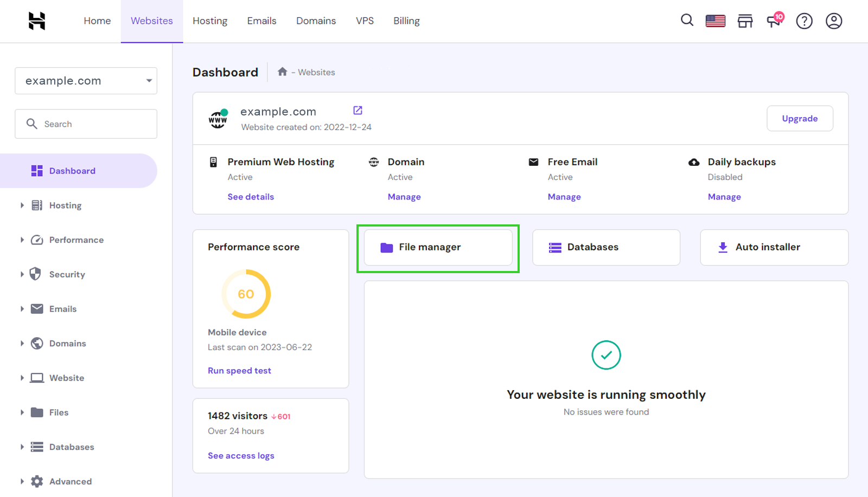The image size is (868, 497).
Task: Open the user profile account icon
Action: click(834, 21)
